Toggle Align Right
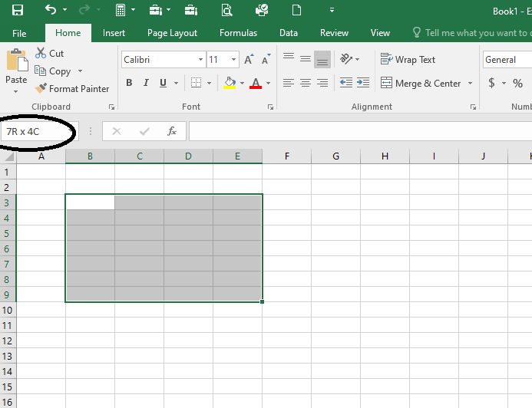 322,83
